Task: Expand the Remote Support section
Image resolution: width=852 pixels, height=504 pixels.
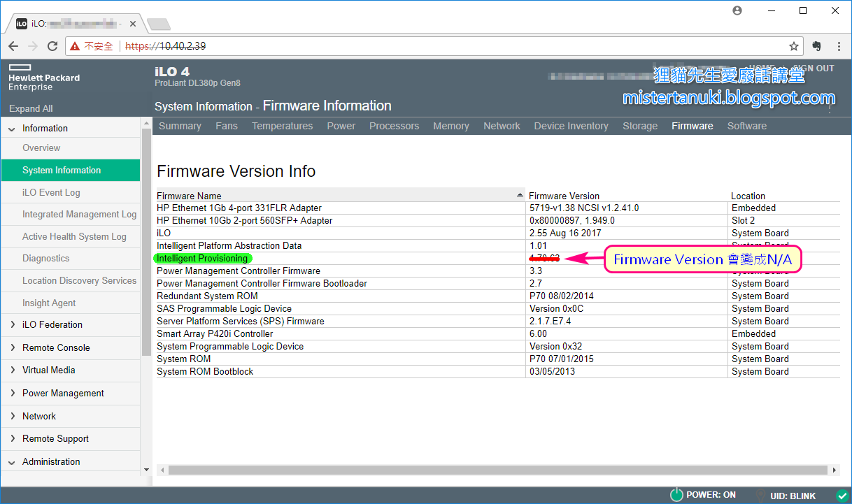Action: [12, 439]
